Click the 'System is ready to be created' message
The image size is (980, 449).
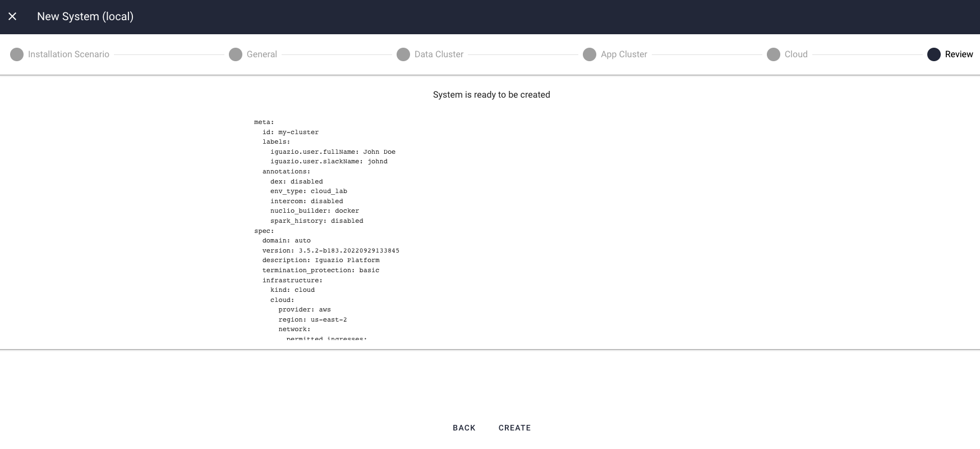click(491, 95)
